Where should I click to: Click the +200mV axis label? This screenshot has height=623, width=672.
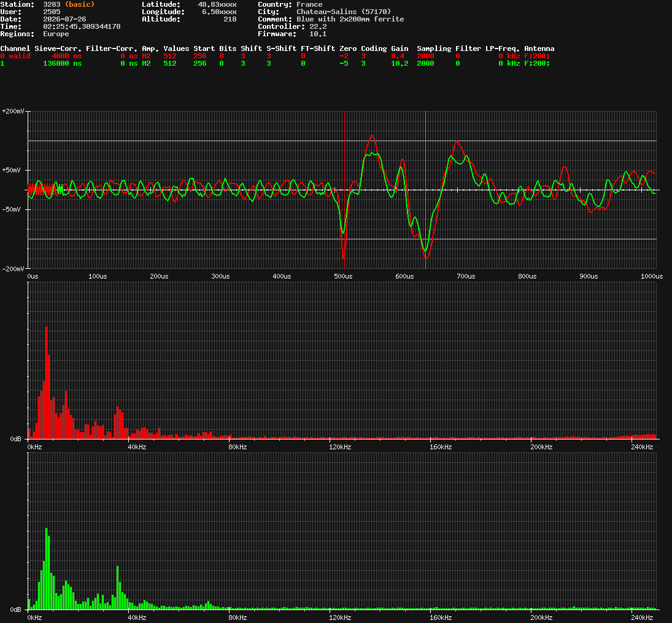coord(13,111)
